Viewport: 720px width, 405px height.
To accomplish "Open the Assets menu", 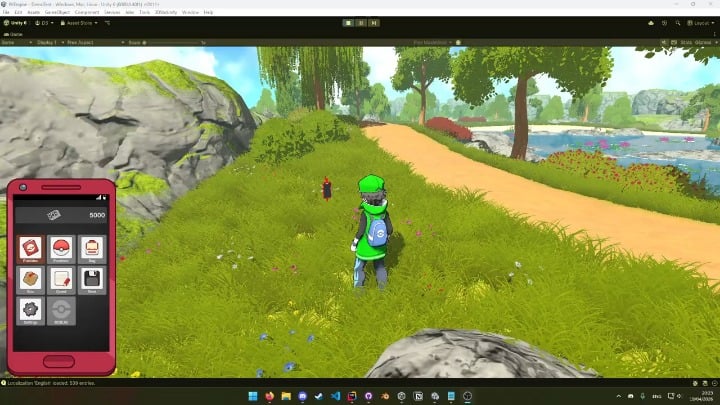I will tap(34, 12).
